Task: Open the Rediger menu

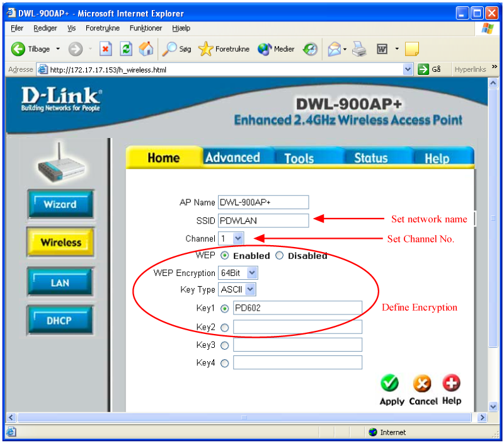Action: pos(45,28)
